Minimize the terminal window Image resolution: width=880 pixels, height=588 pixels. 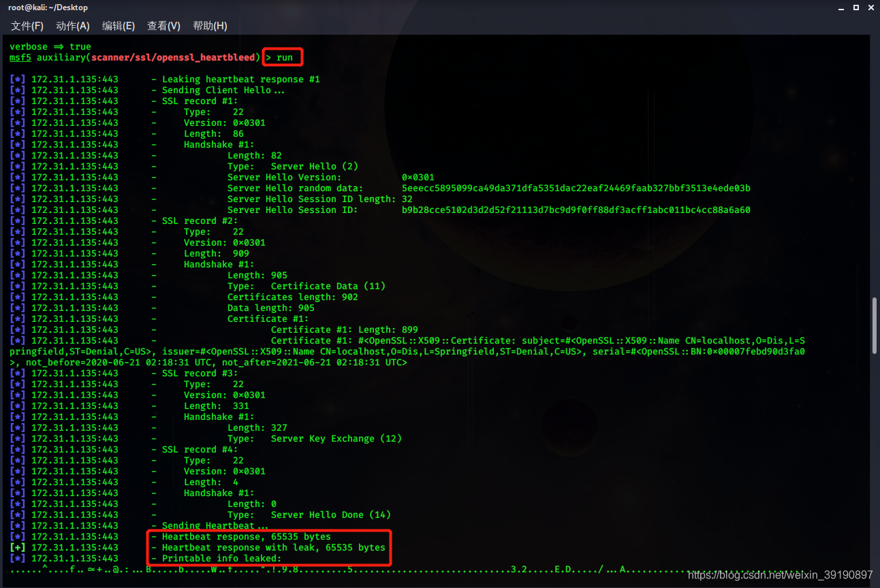841,7
